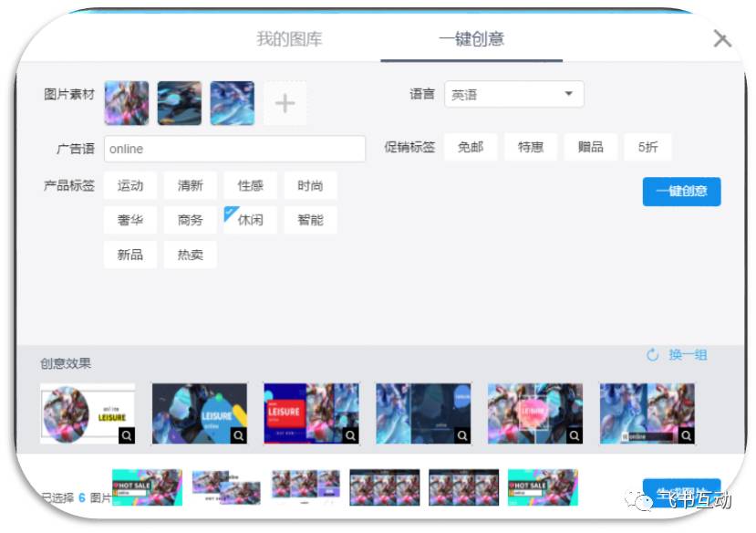
Task: Toggle 商务 product tag
Action: [191, 221]
